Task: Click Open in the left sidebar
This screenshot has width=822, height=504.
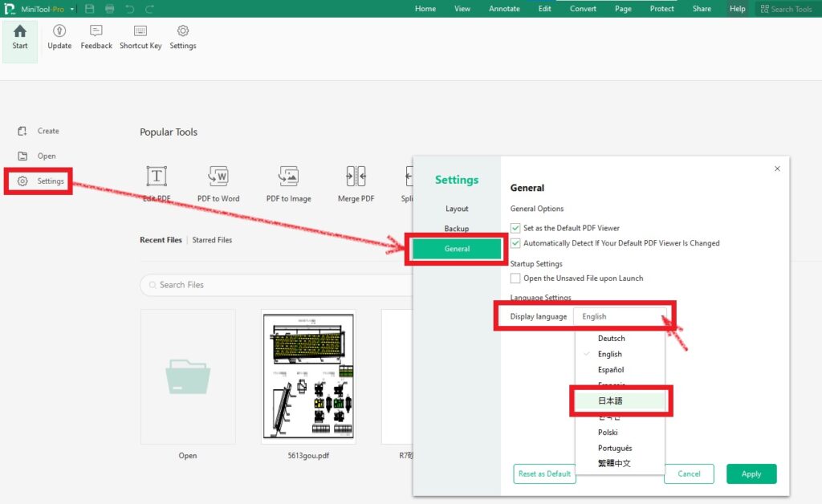Action: coord(37,156)
